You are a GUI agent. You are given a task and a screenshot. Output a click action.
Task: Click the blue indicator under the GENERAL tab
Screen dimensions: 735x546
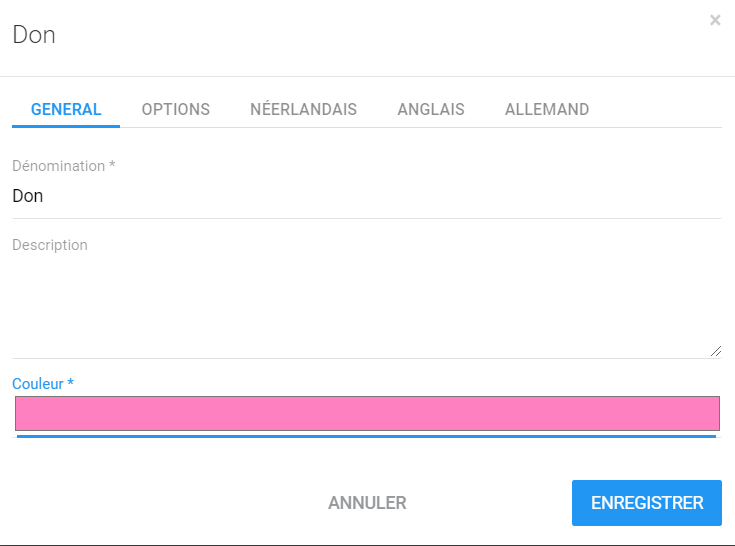click(66, 126)
